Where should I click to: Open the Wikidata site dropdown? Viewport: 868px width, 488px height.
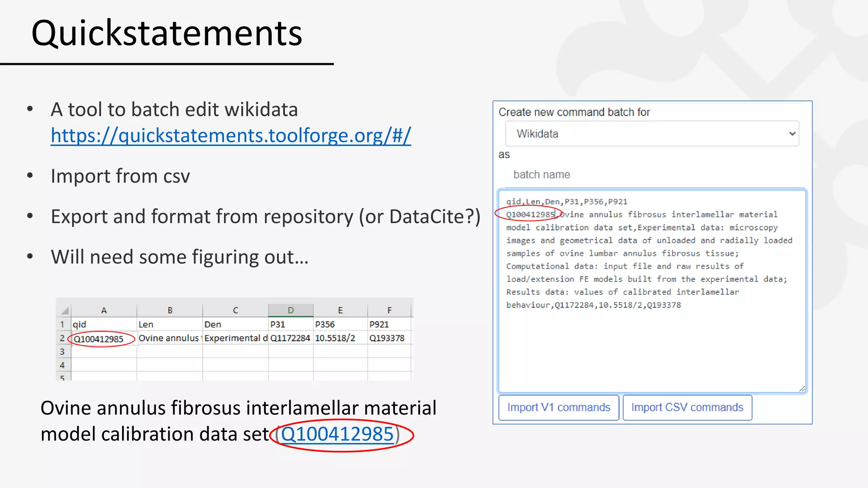coord(652,134)
